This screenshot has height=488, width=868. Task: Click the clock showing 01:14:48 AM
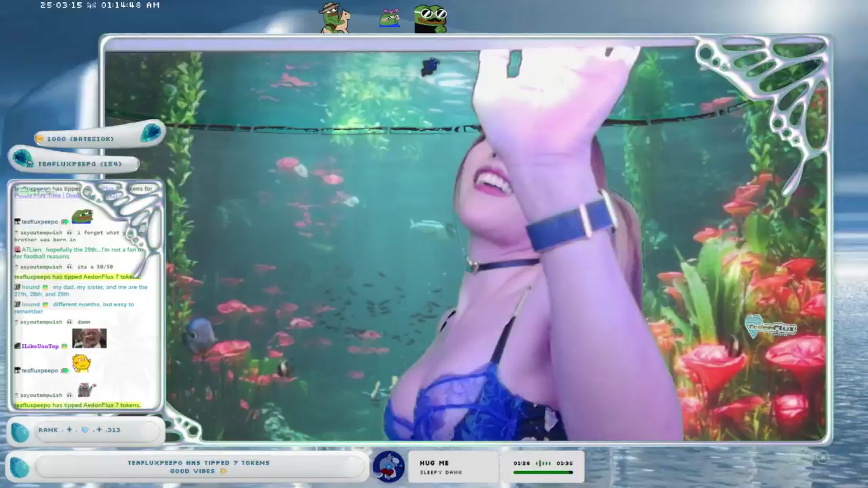[x=130, y=5]
